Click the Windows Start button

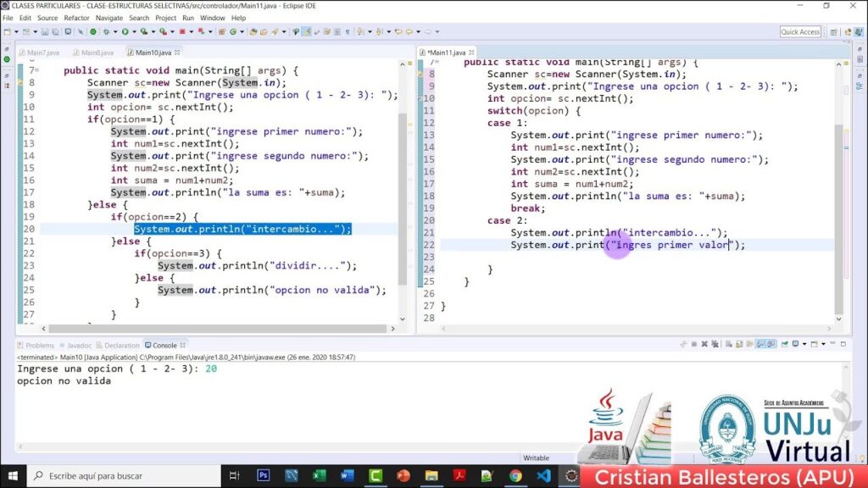[x=14, y=476]
